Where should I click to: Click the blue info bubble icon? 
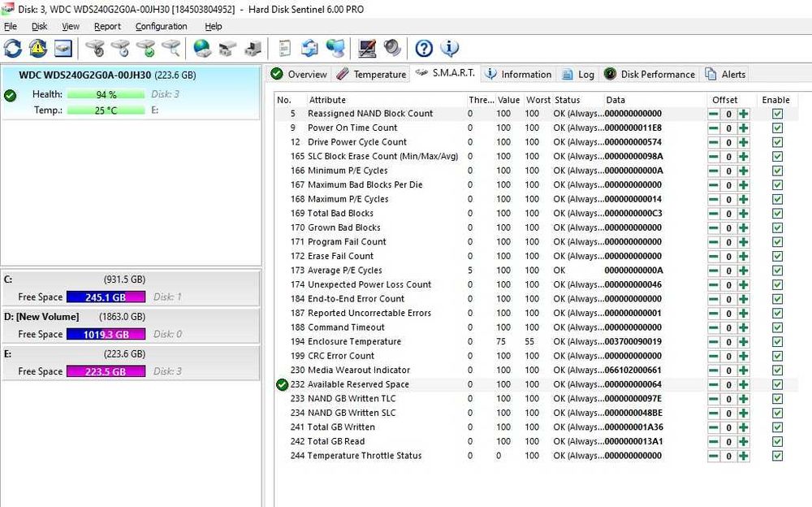coord(449,48)
